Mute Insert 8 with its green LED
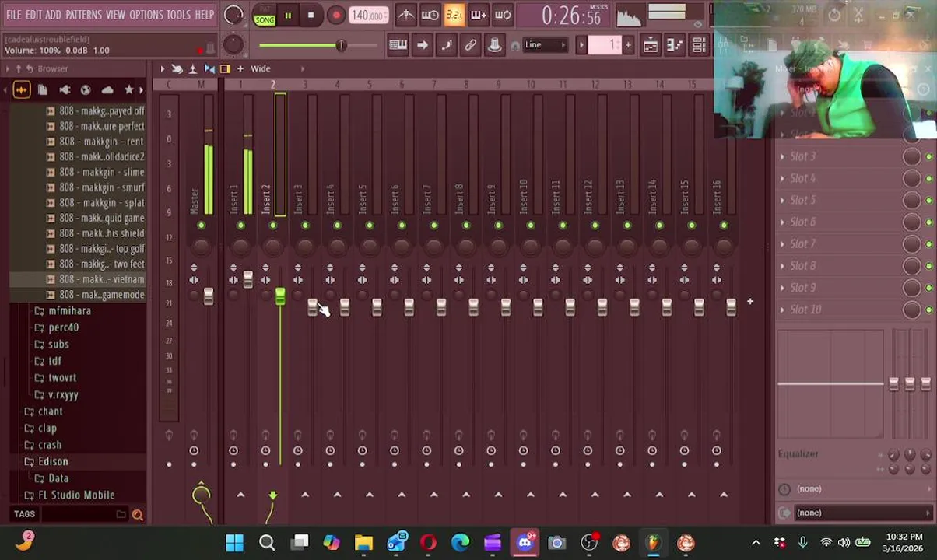Screen dimensions: 937x560 (466, 226)
